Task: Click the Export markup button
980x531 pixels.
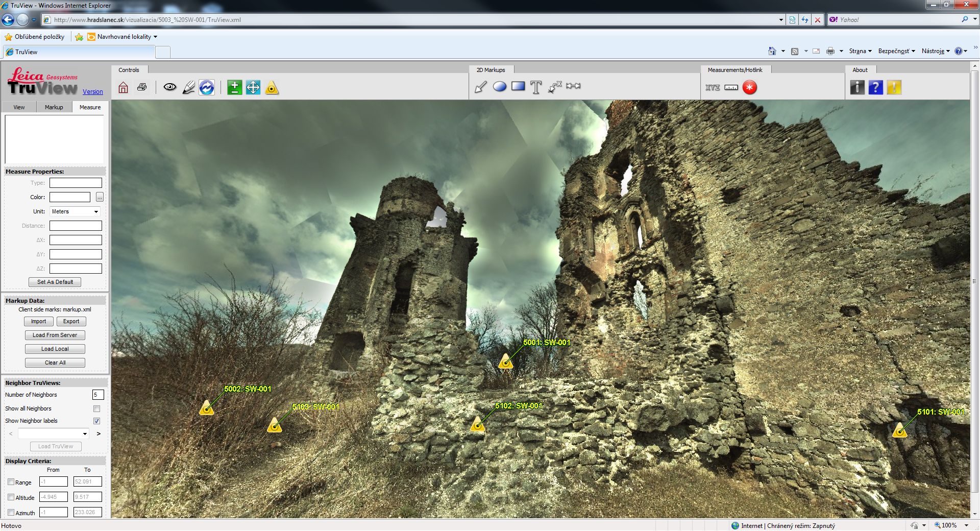Action: 71,321
